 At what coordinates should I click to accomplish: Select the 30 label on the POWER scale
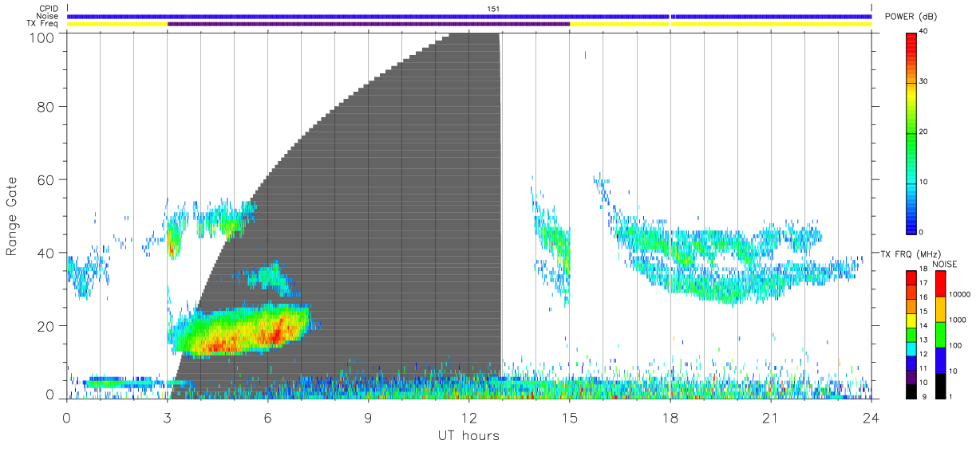pyautogui.click(x=925, y=82)
